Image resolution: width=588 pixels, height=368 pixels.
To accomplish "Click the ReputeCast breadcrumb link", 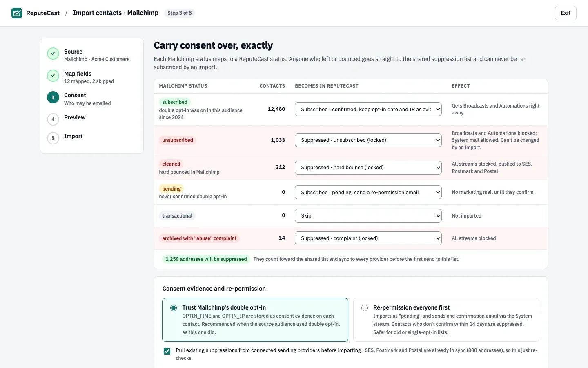I will 43,13.
